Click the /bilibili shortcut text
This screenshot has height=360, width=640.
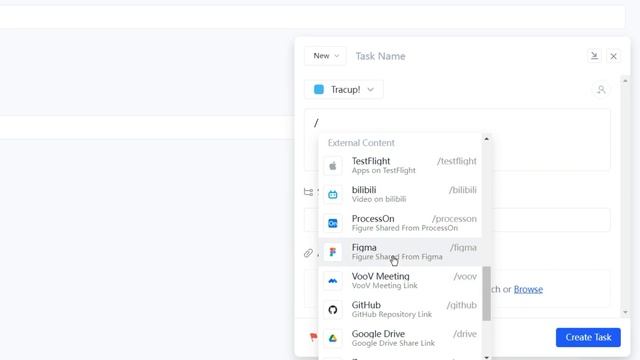tap(462, 190)
